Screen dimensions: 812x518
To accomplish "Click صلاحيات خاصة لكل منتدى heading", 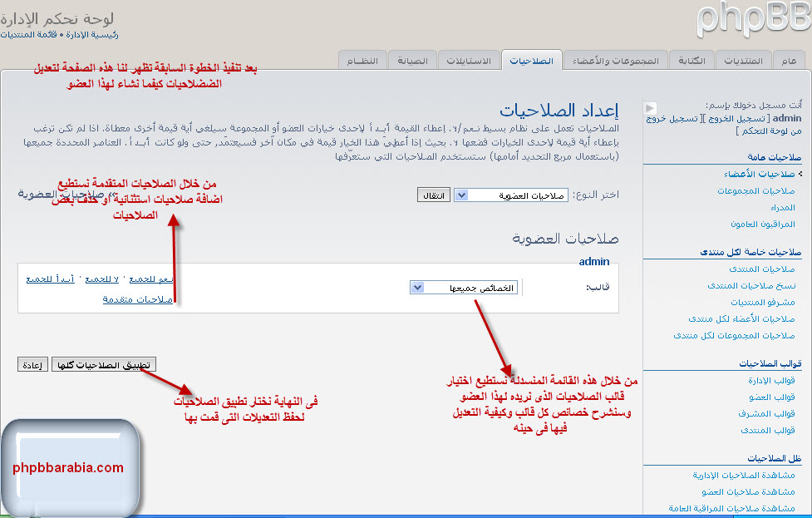I will click(750, 252).
